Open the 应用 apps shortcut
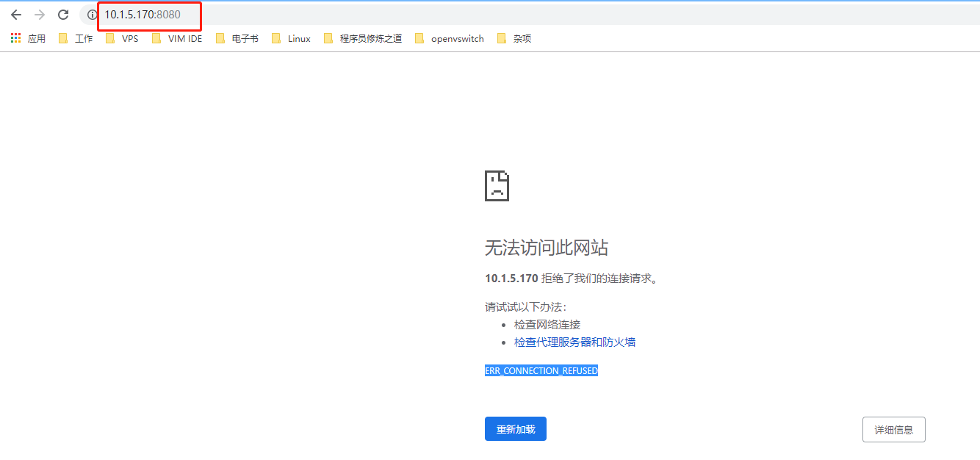980x460 pixels. 28,38
